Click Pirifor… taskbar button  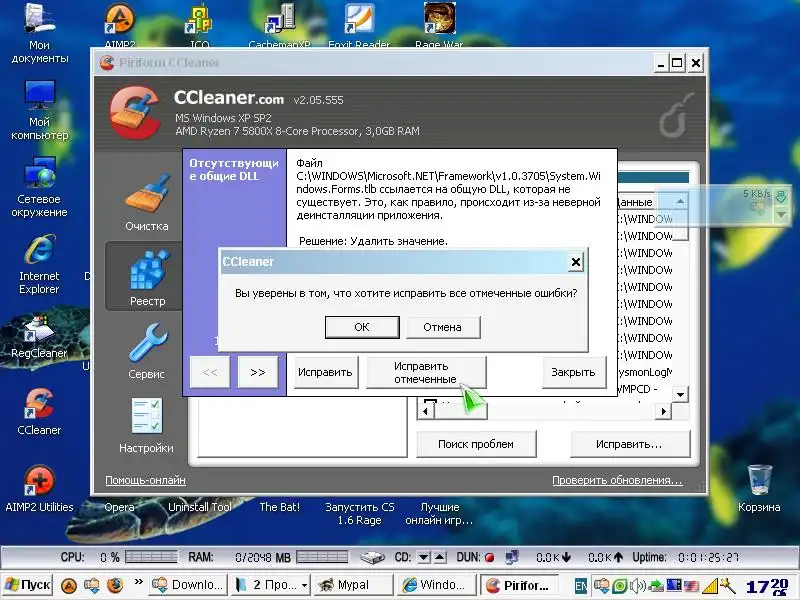[519, 585]
